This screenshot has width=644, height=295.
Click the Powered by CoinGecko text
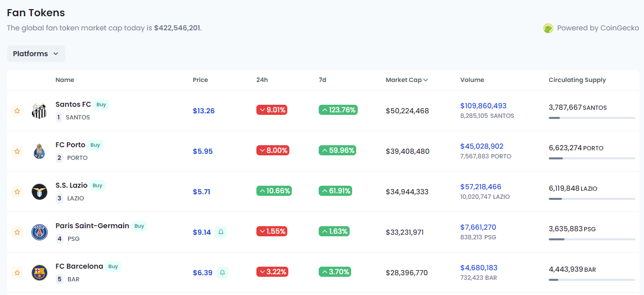click(x=598, y=28)
